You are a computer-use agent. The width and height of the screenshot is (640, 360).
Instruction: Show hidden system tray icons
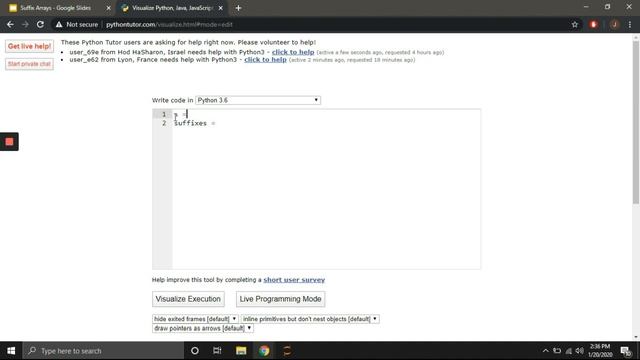point(545,351)
